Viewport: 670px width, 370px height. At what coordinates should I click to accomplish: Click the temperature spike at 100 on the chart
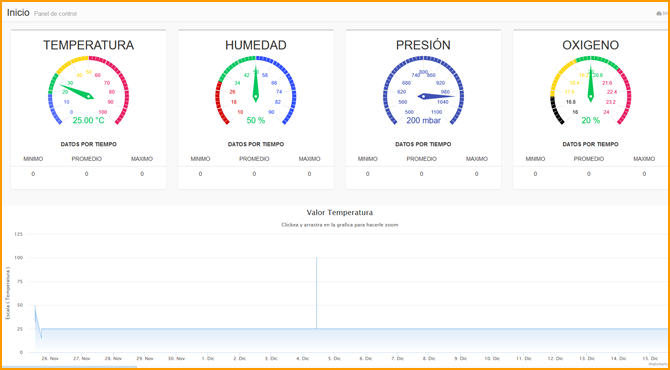pos(317,259)
